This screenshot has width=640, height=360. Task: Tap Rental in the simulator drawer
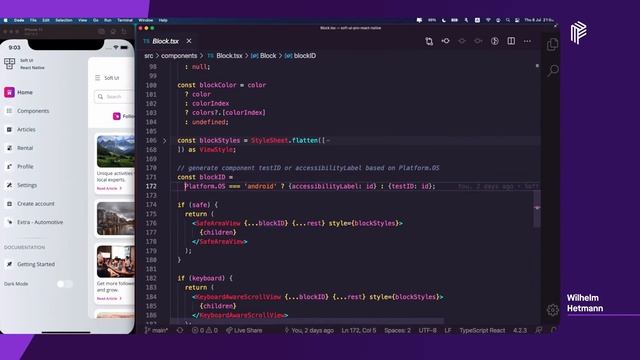click(x=20, y=148)
